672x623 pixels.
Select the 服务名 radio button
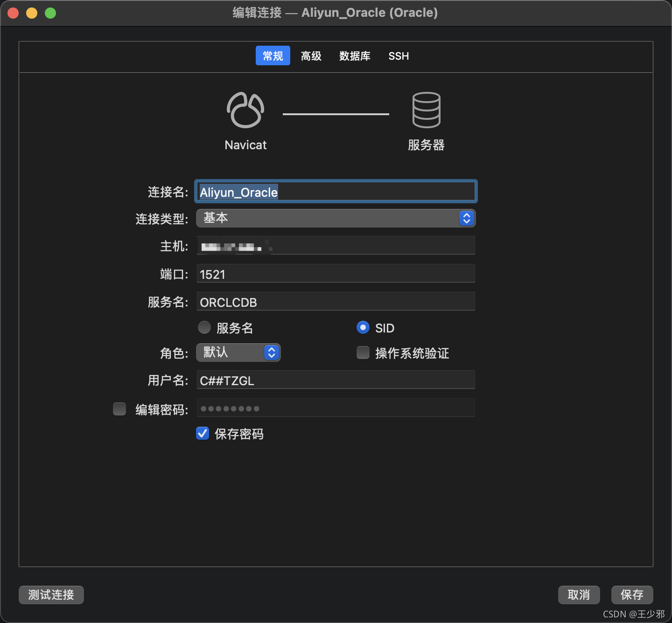tap(204, 327)
